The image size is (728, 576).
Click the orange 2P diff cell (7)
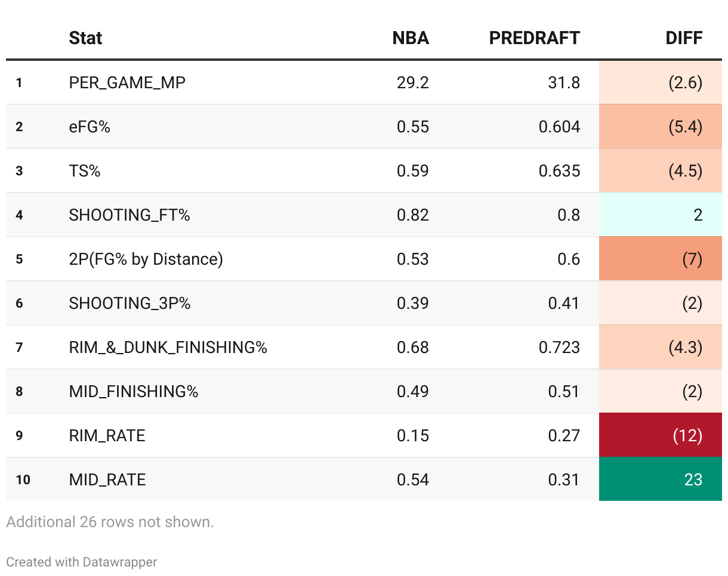click(x=661, y=259)
